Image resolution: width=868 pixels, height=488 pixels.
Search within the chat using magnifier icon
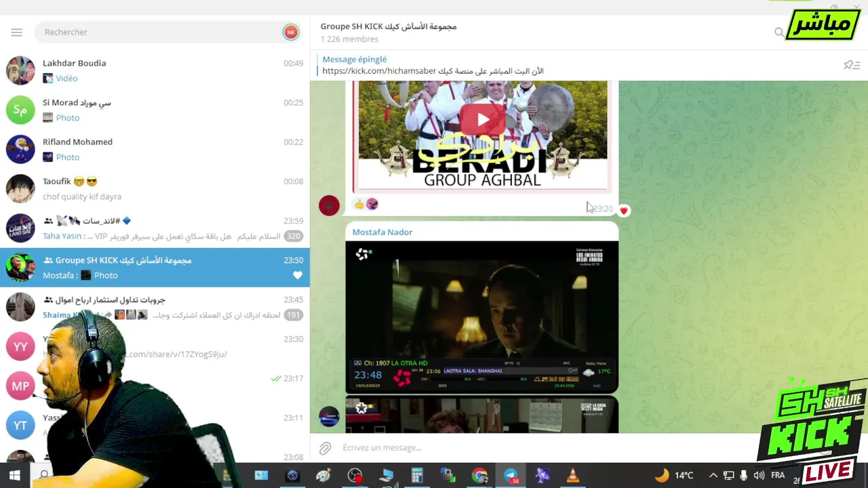(x=779, y=32)
